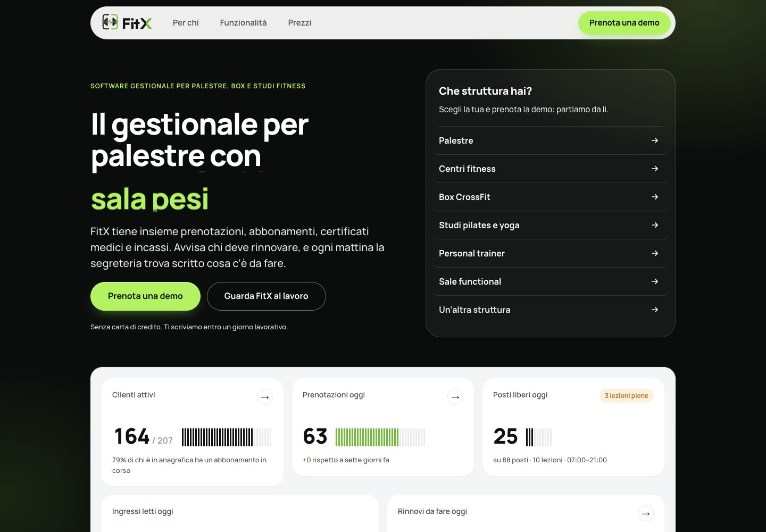Click the arrow next to Studi pilates e yoga
Image resolution: width=766 pixels, height=532 pixels.
tap(655, 225)
